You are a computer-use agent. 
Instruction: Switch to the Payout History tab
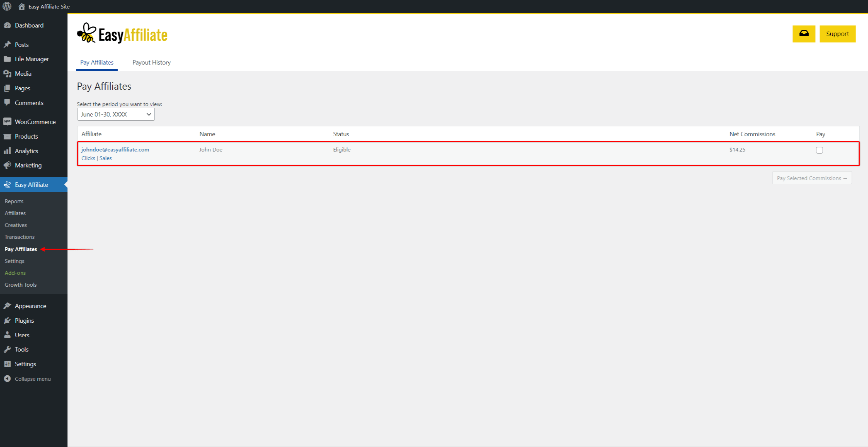[x=151, y=62]
